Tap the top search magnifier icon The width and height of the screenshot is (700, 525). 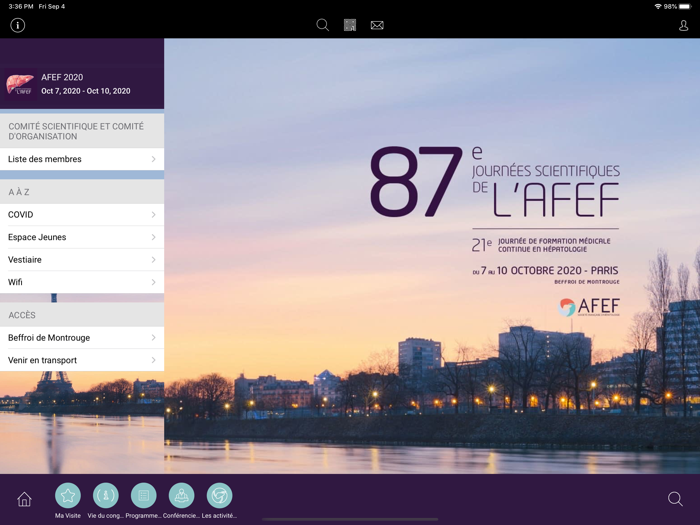[322, 25]
